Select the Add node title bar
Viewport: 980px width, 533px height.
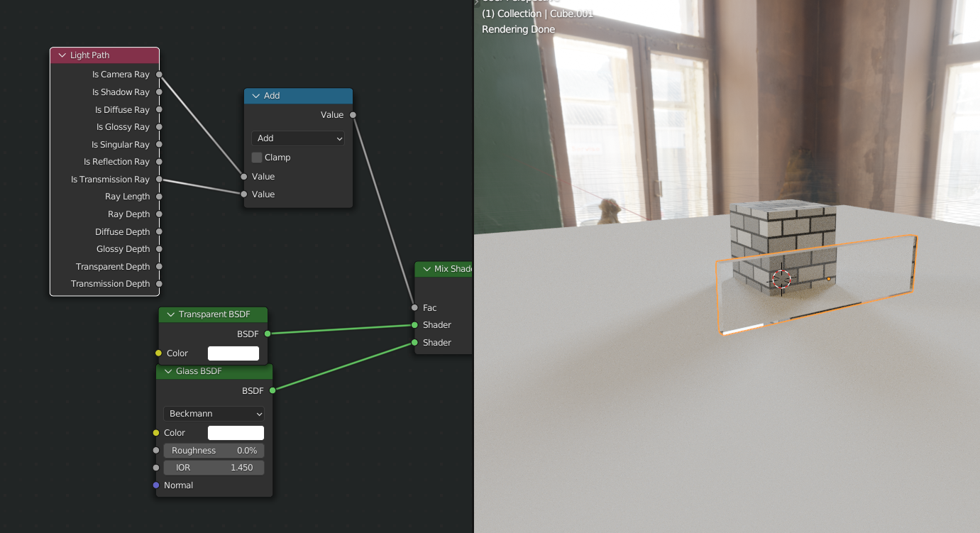point(298,96)
